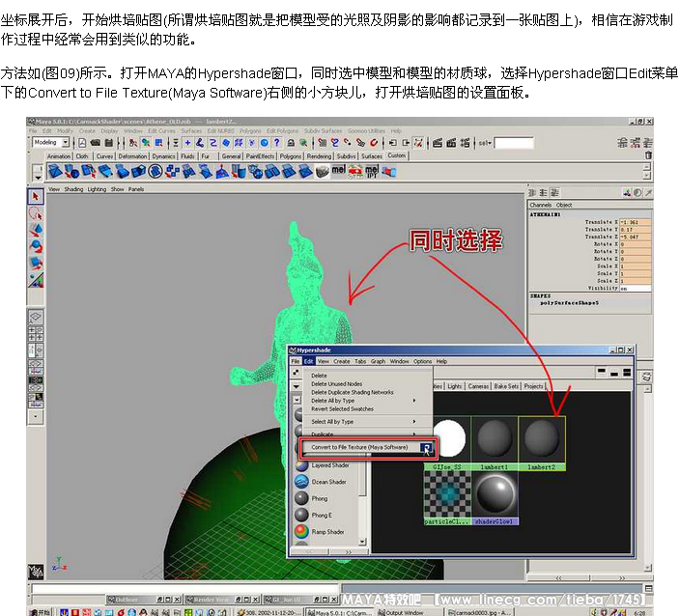679x616 pixels.
Task: Click the Translate X channel value field
Action: 635,222
